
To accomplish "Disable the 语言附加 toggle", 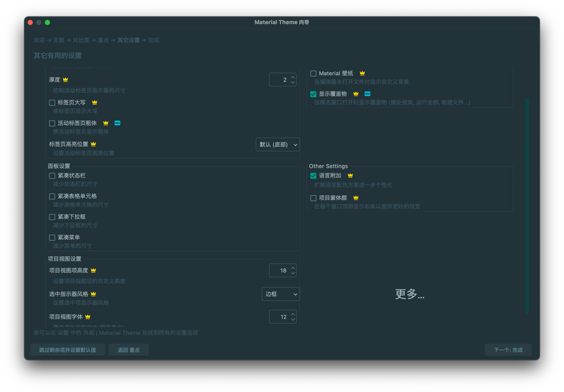I will 313,175.
